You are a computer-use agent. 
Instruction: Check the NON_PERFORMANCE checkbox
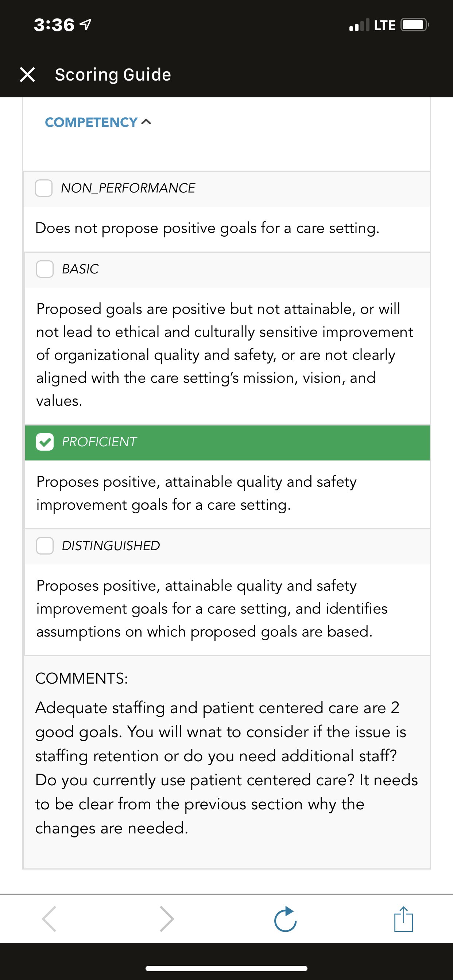coord(44,188)
